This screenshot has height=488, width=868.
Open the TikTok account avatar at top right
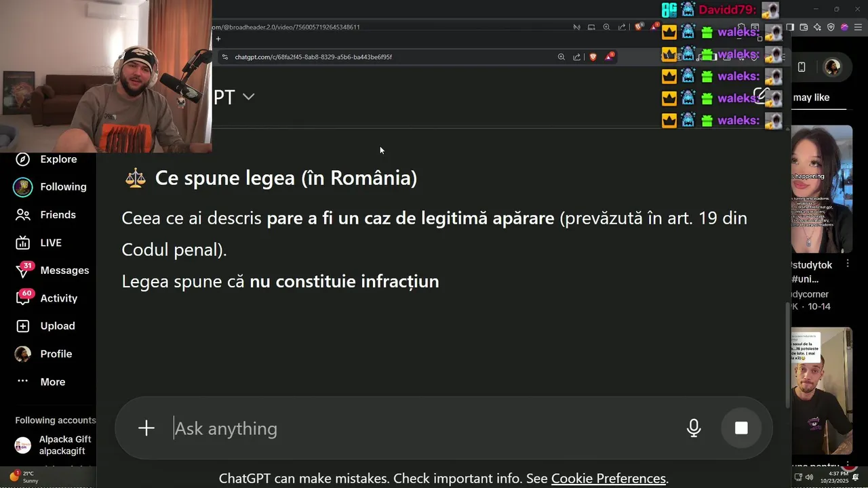(832, 66)
